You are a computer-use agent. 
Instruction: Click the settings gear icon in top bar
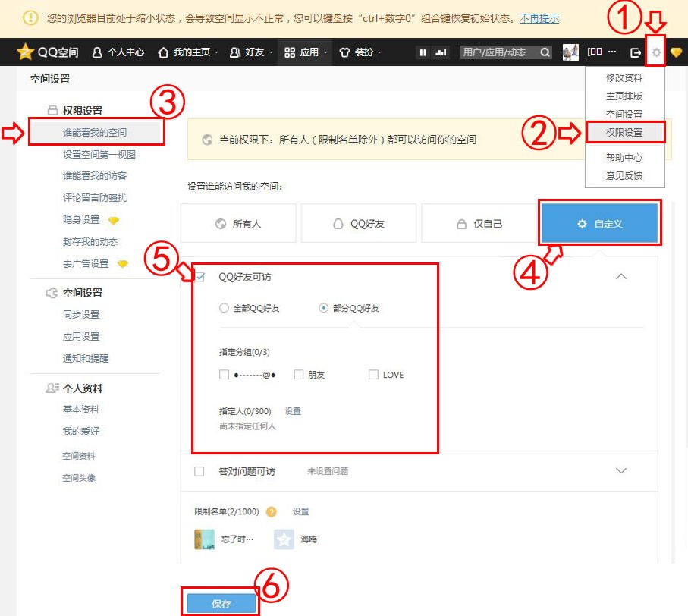click(656, 53)
